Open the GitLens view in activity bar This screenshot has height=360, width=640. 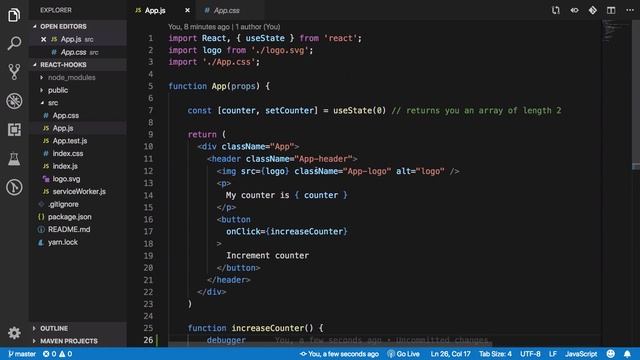14,187
